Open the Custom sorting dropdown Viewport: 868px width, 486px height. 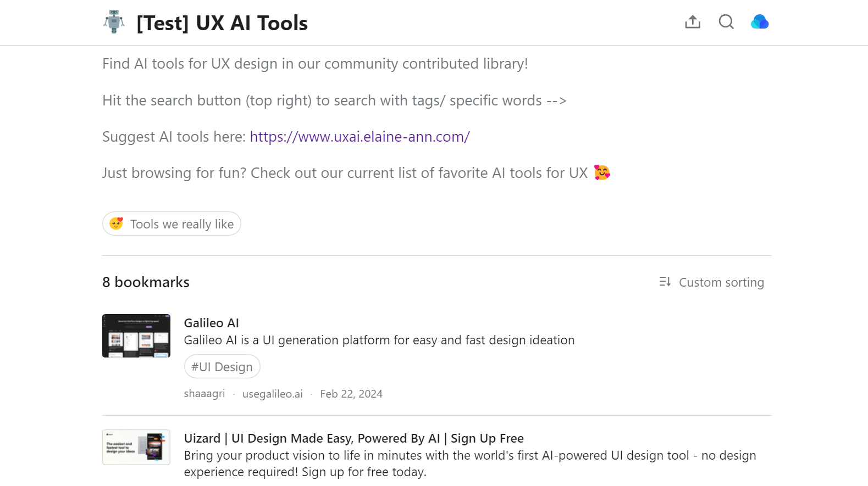coord(712,282)
